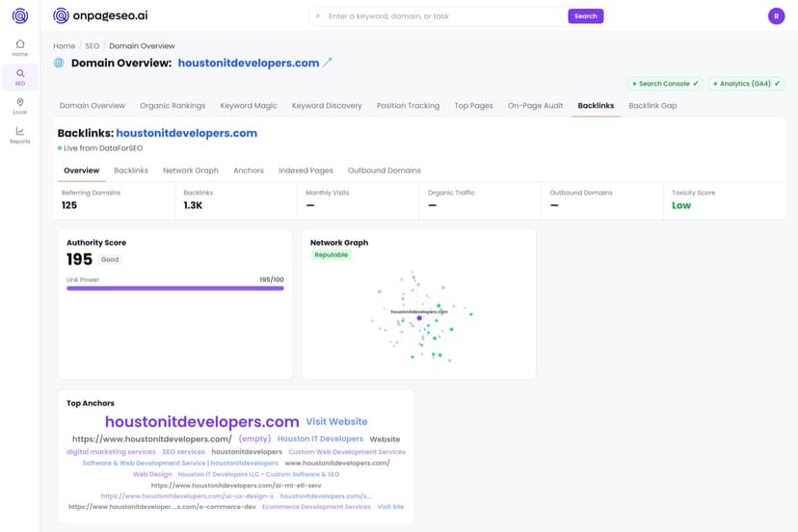The image size is (798, 532).
Task: Open the Home sidebar icon
Action: coord(20,48)
